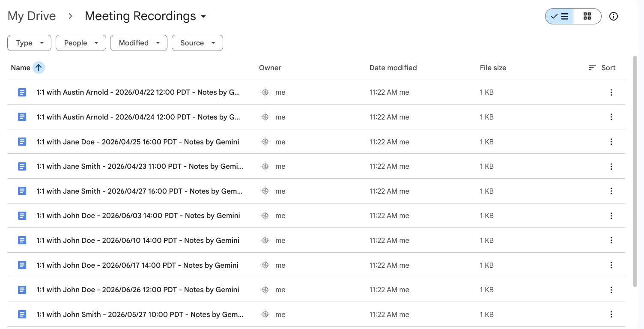Click Docs icon of John Smith 2026/05/27 file
The image size is (644, 329).
tap(22, 314)
